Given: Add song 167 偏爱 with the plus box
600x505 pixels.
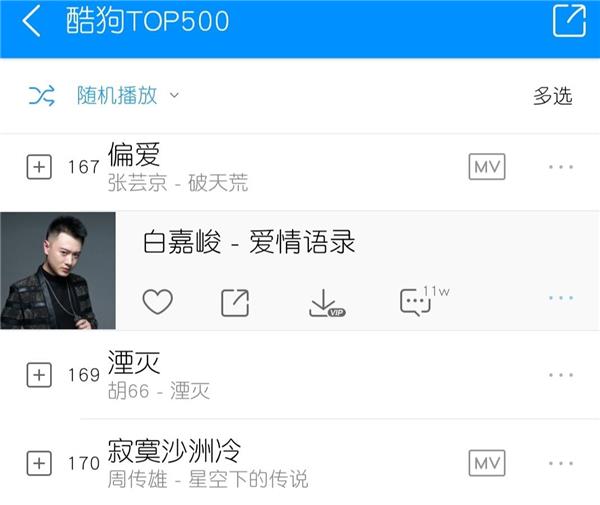Looking at the screenshot, I should coord(39,167).
